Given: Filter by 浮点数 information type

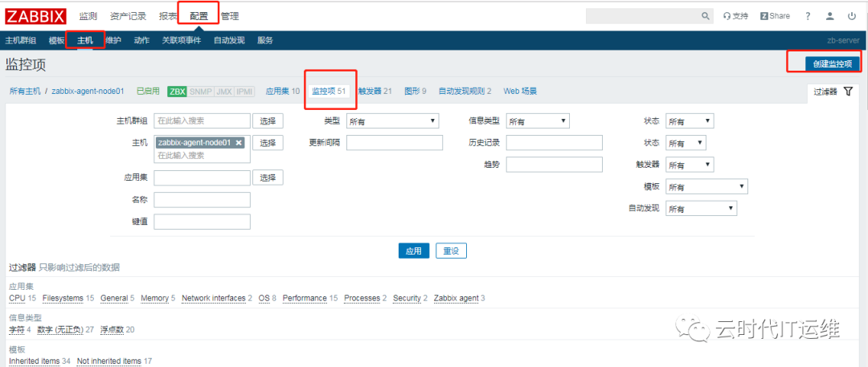Looking at the screenshot, I should coord(113,330).
